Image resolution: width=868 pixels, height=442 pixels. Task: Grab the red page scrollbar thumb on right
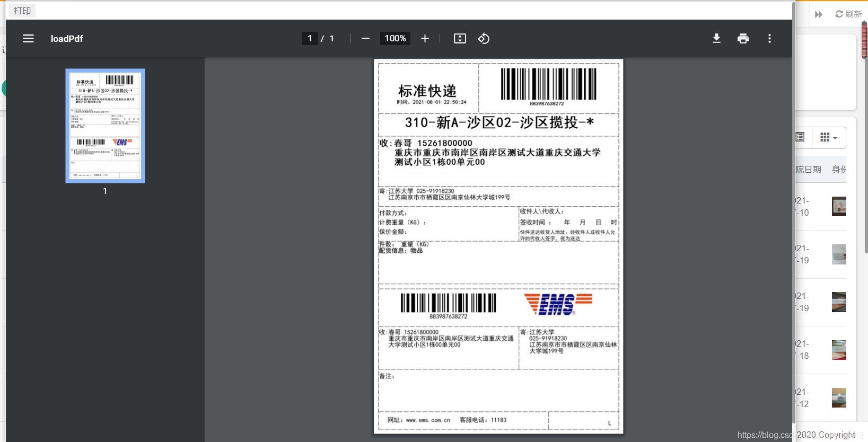tap(864, 40)
